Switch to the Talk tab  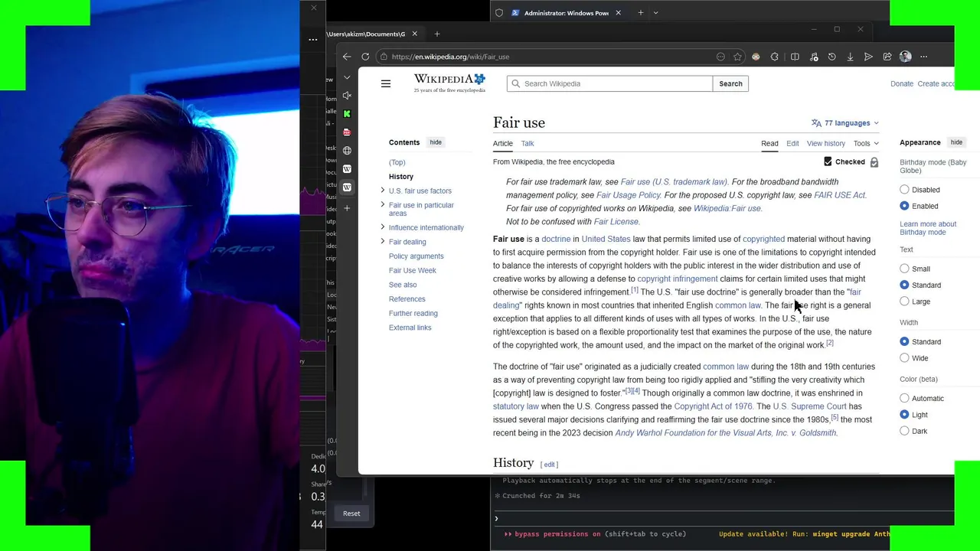(x=528, y=143)
